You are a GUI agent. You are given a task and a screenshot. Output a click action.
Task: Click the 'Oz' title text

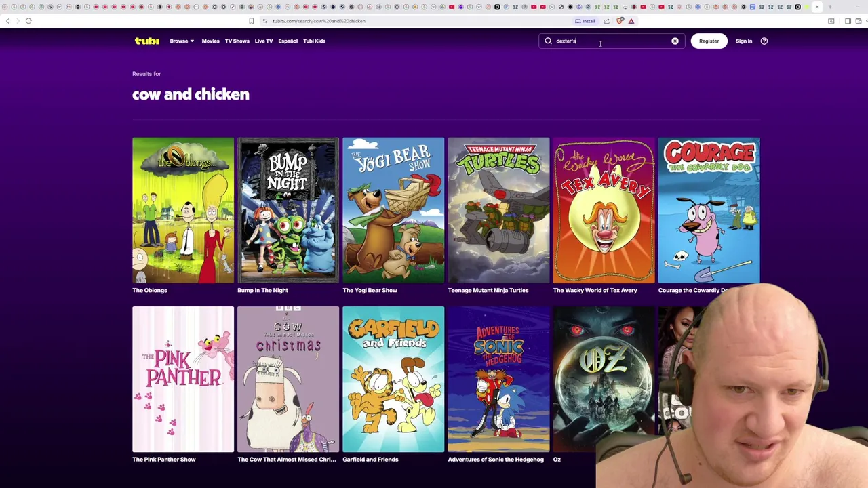coord(557,459)
